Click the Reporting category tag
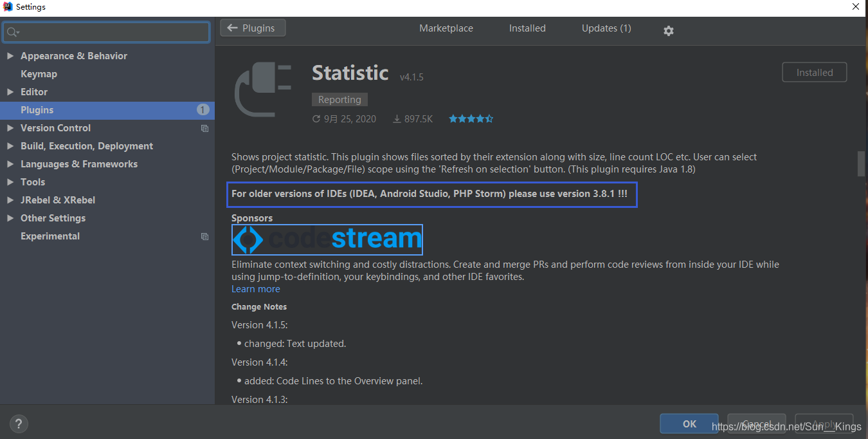The height and width of the screenshot is (439, 868). [339, 100]
